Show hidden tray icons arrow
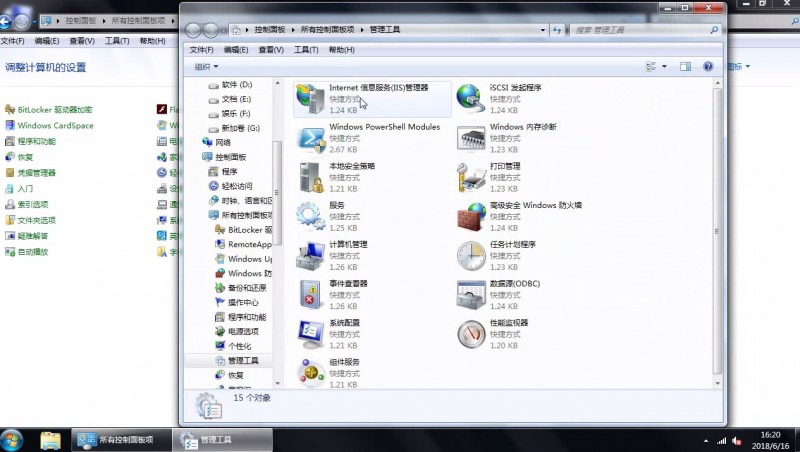The height and width of the screenshot is (452, 800). click(706, 441)
